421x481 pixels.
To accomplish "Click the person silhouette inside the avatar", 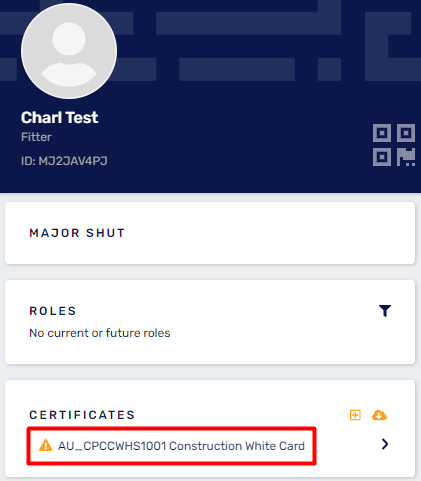I will [x=69, y=55].
